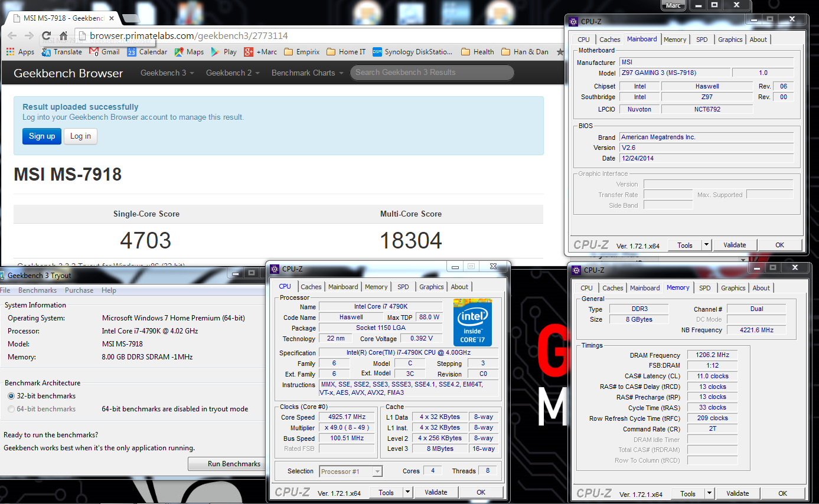Open the Help menu in Geekbench Tryout

(109, 290)
